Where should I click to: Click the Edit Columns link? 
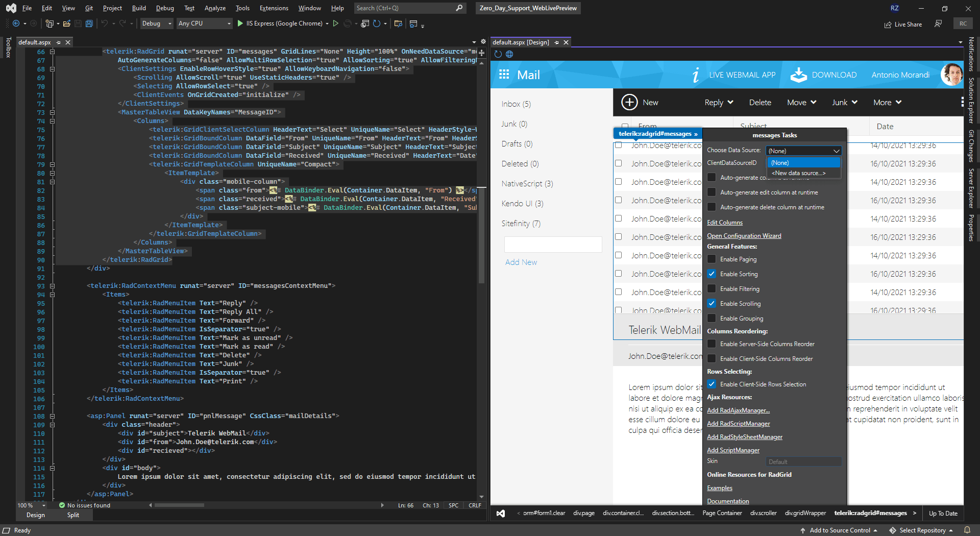725,223
